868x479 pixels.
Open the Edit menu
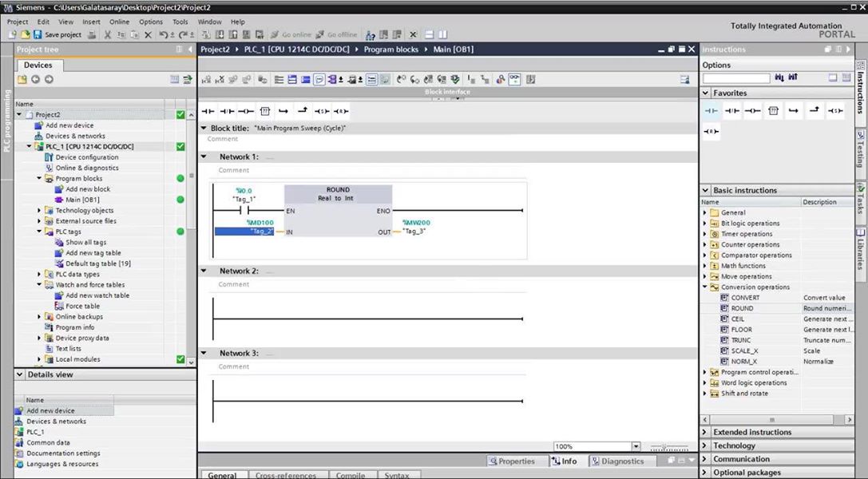tap(43, 22)
